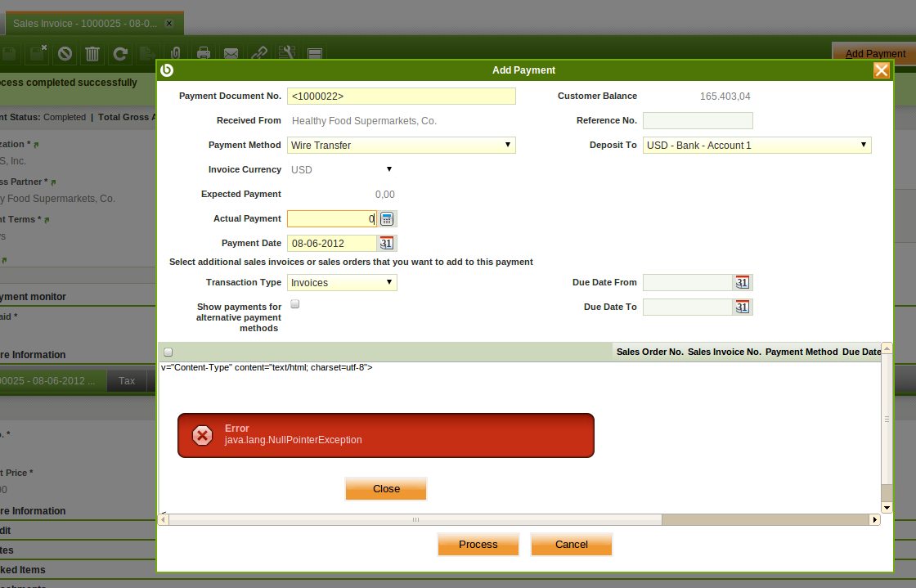916x588 pixels.
Task: Switch to the Sales Invoice tab
Action: point(85,24)
